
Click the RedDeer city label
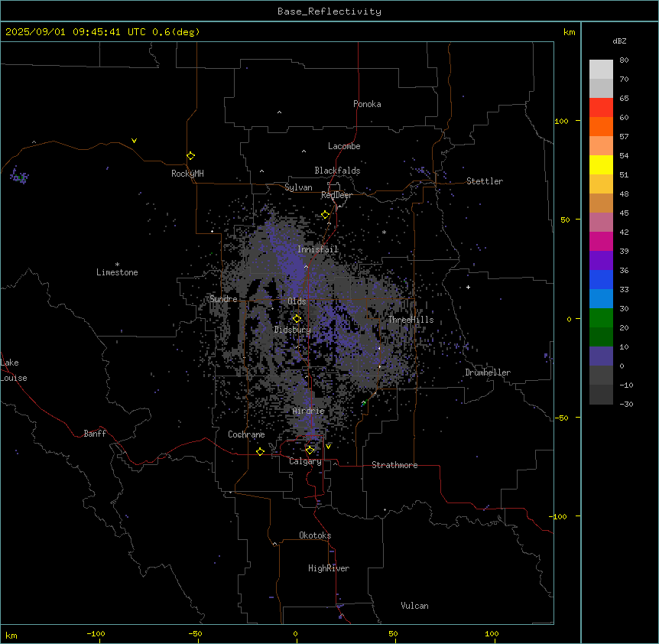[x=336, y=195]
